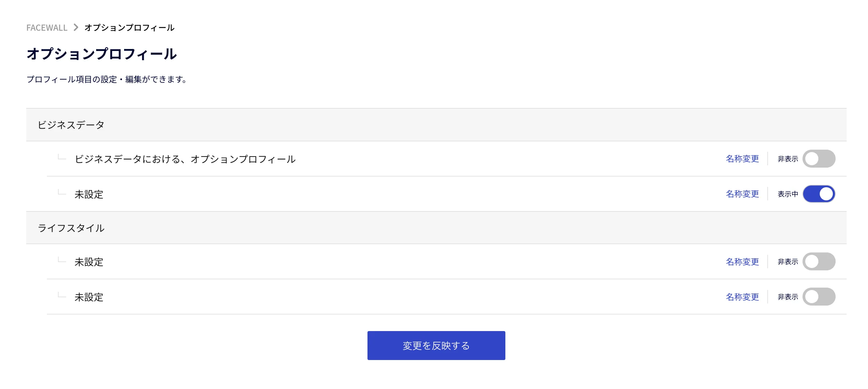Click the tree branch icon beside the last 未設定 row
The image size is (868, 389).
62,295
